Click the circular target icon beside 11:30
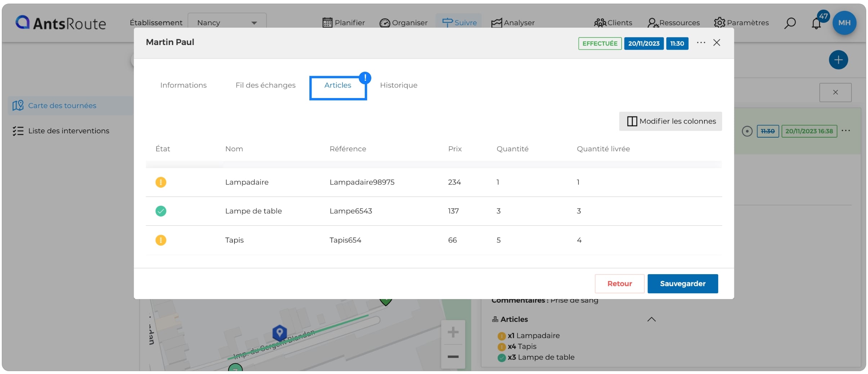 tap(747, 131)
